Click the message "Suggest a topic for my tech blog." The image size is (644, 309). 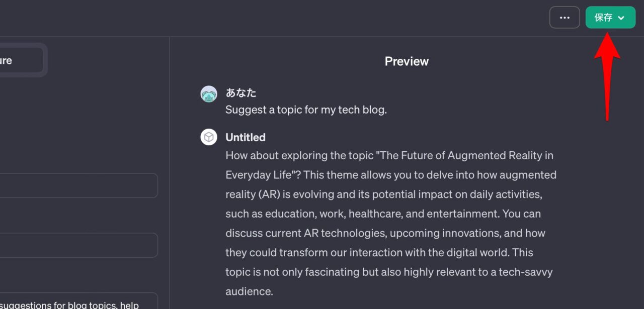[306, 110]
